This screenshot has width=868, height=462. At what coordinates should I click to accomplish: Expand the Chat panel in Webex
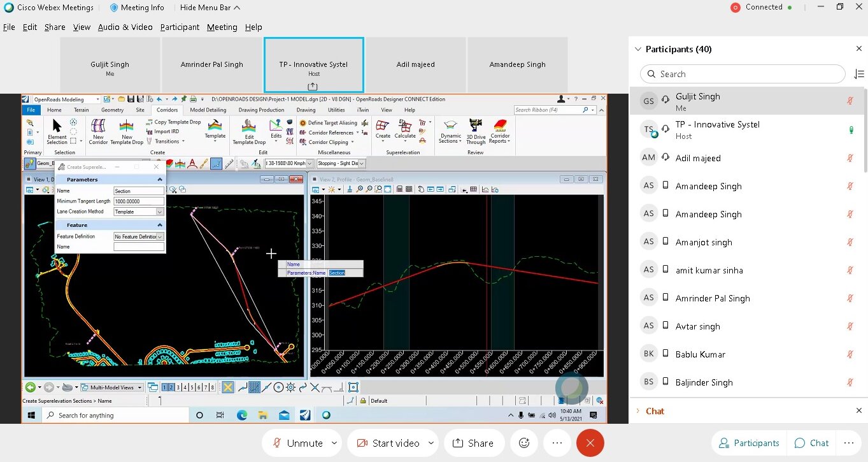tap(639, 411)
